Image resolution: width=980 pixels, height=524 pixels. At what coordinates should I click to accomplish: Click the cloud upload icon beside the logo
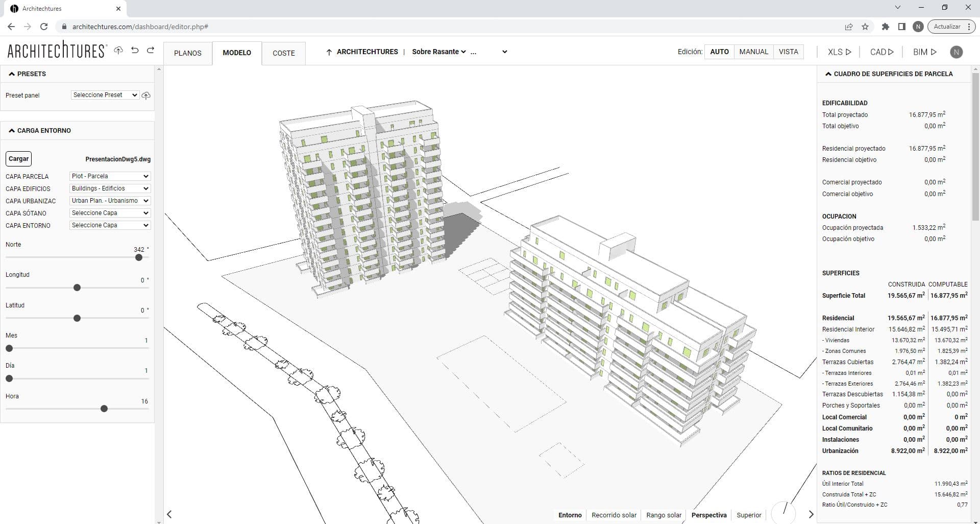pyautogui.click(x=118, y=51)
